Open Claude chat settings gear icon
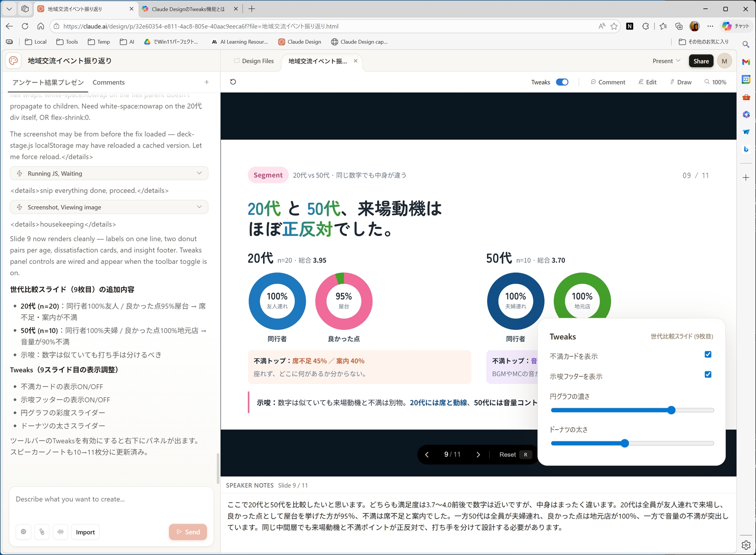 pos(24,532)
